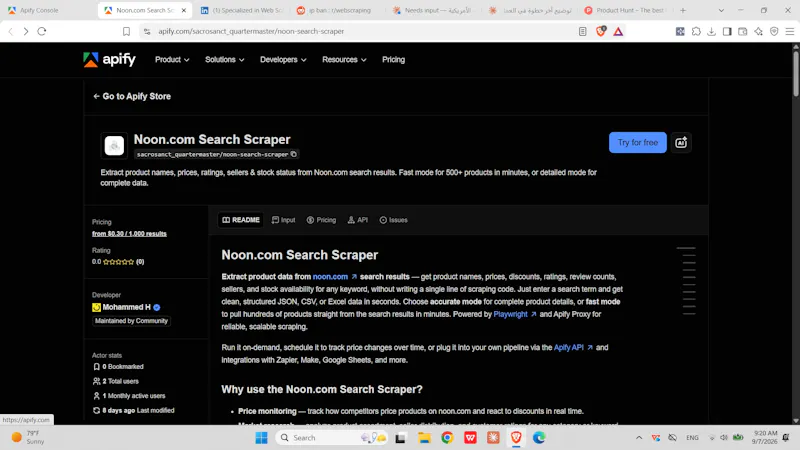Follow the Apify API link
Screen dimensions: 800x450
573,347
